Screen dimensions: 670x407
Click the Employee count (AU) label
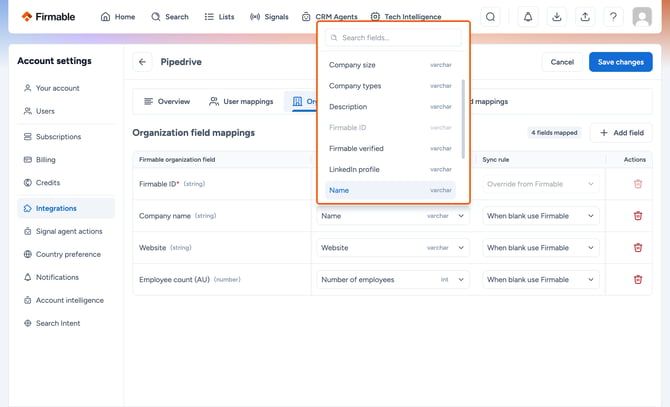point(174,280)
